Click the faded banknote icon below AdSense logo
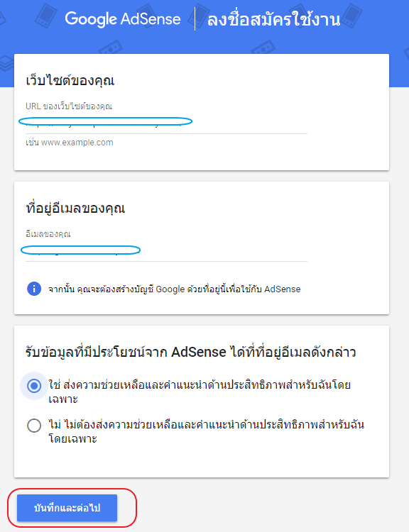409x532 pixels. [111, 47]
